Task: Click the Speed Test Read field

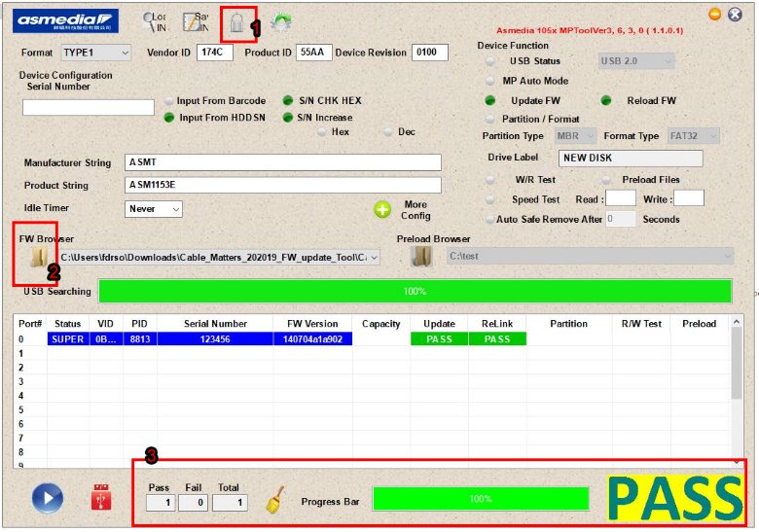Action: tap(621, 198)
